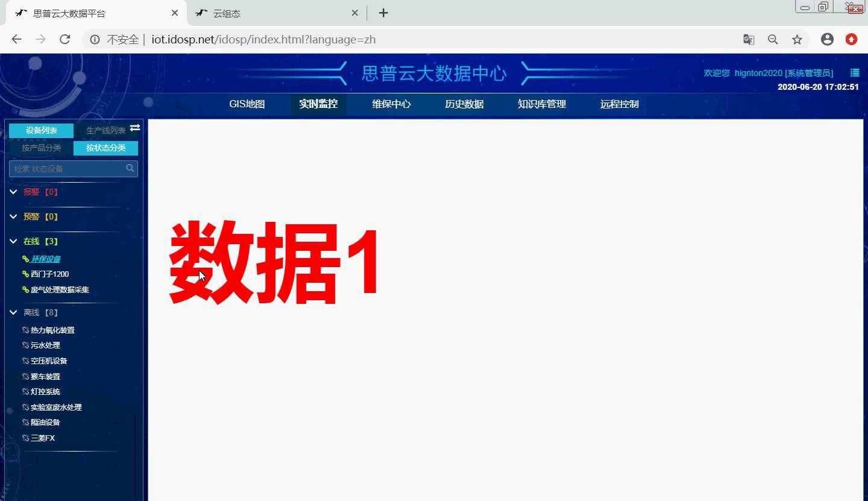Switch to the 历史数据 tab
This screenshot has width=868, height=501.
coord(464,104)
